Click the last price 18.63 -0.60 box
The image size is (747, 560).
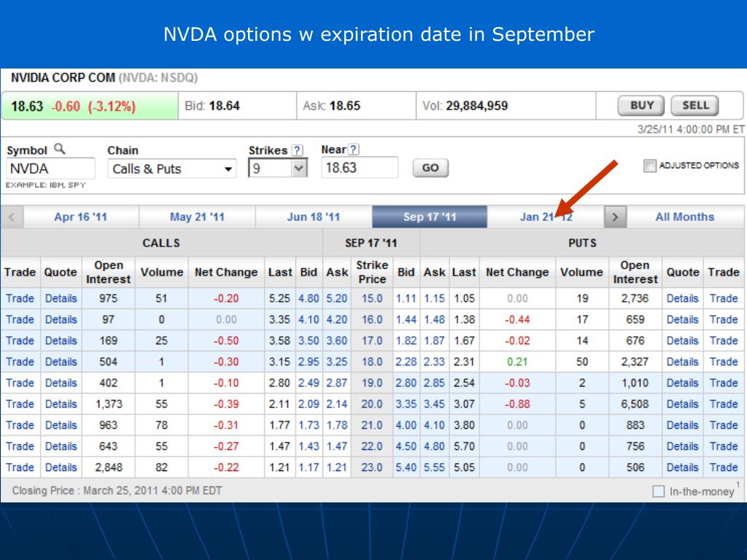click(90, 106)
